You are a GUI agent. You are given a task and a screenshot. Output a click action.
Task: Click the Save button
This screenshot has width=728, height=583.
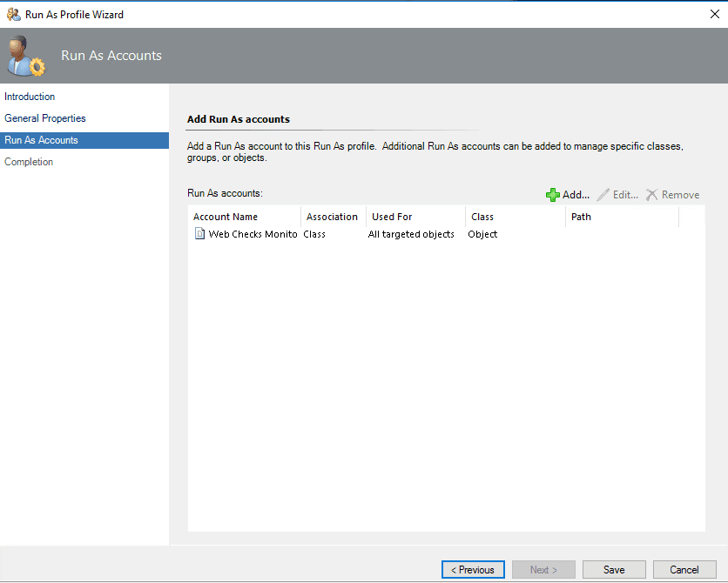tap(614, 570)
